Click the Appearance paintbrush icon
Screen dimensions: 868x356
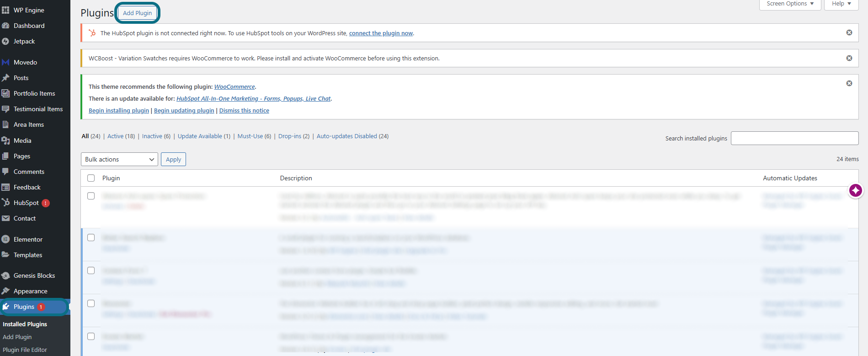point(5,291)
